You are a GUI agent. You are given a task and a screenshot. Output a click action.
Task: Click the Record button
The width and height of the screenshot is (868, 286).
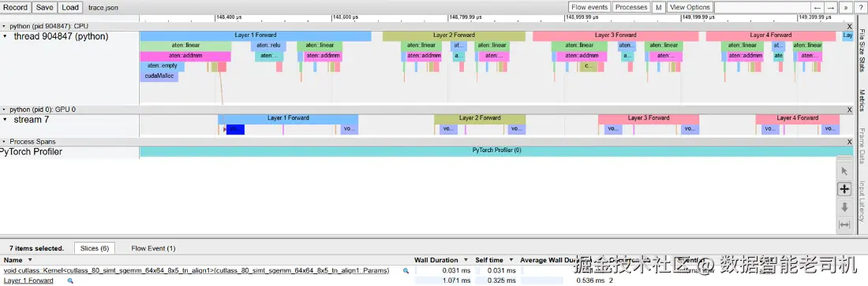(x=16, y=7)
